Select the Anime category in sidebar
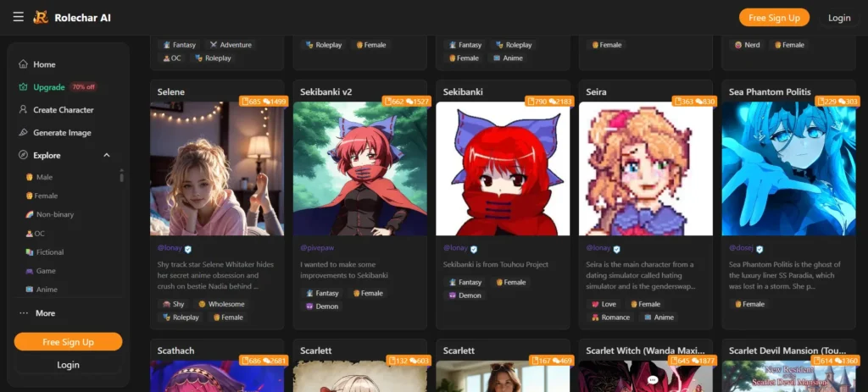Viewport: 868px width, 392px height. (x=42, y=290)
